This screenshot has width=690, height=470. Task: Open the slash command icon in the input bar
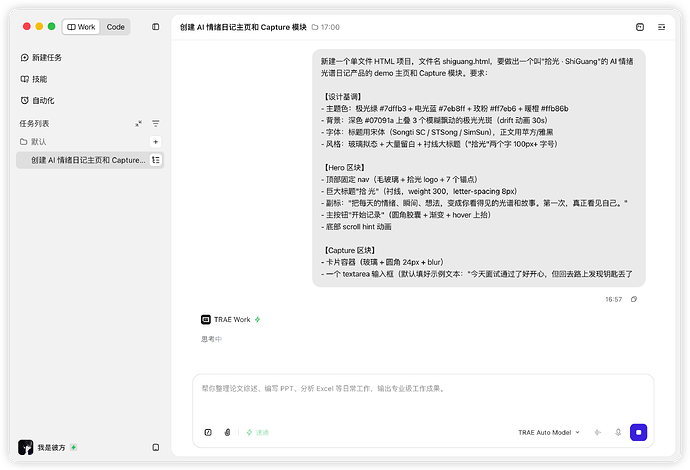click(x=208, y=433)
